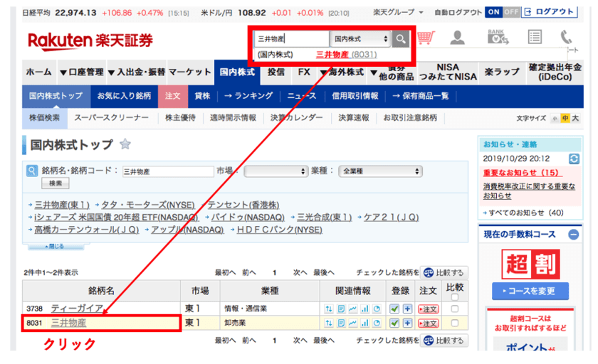This screenshot has width=598, height=364.
Task: Open the ホーム tab
Action: pyautogui.click(x=39, y=72)
